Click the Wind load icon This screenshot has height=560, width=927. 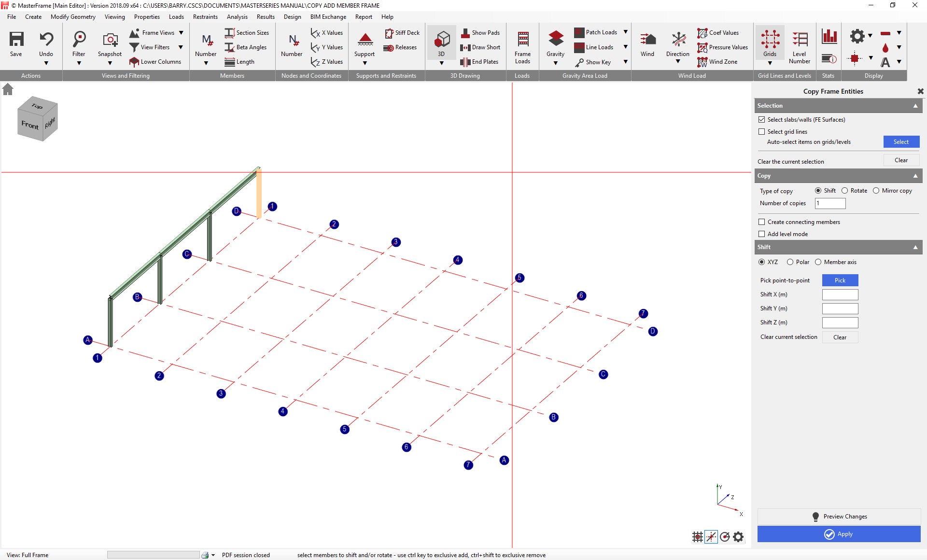[x=647, y=40]
